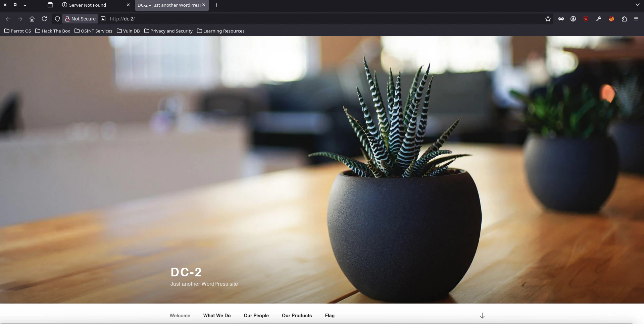Viewport: 644px width, 324px height.
Task: Open the wrench developer tools extension
Action: click(599, 19)
